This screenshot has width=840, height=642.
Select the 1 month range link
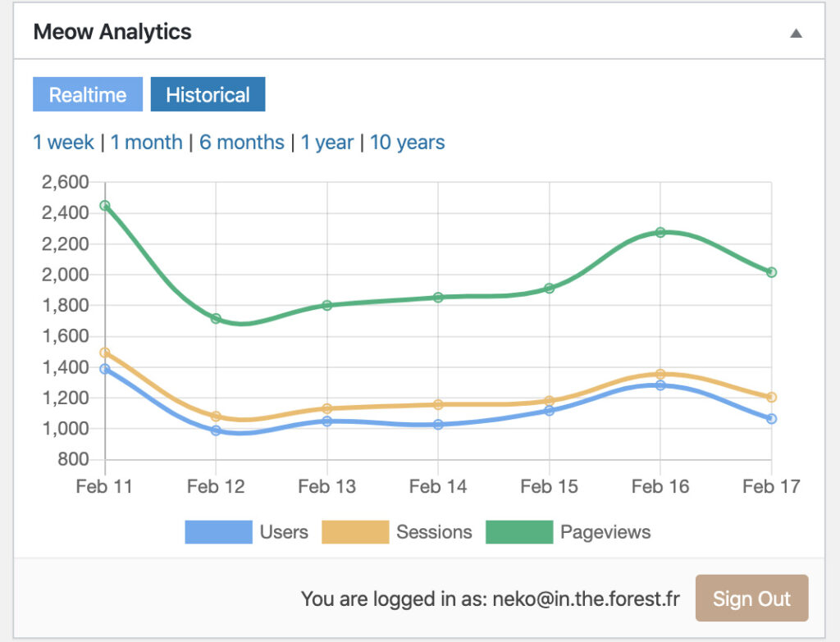147,142
